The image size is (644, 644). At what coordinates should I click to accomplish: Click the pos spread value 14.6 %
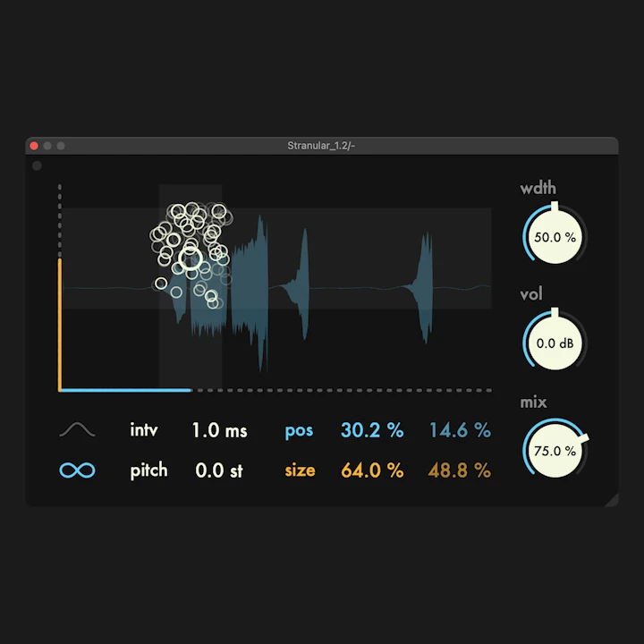click(x=460, y=430)
